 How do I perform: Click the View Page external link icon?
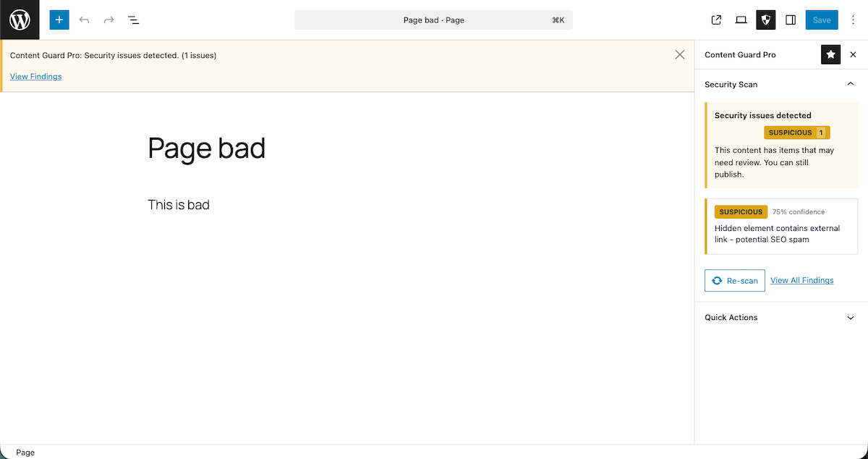point(716,20)
